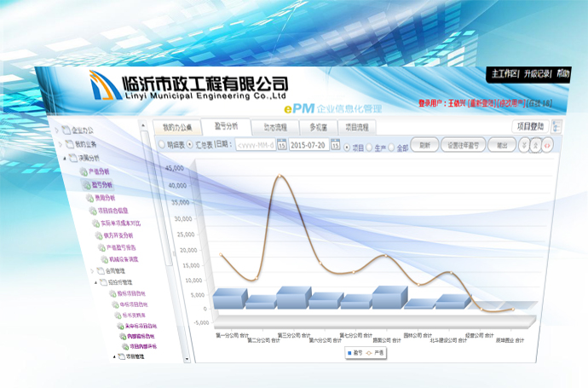This screenshot has width=588, height=388.
Task: Click the gear icon of 投标项目台帐
Action: pyautogui.click(x=112, y=293)
